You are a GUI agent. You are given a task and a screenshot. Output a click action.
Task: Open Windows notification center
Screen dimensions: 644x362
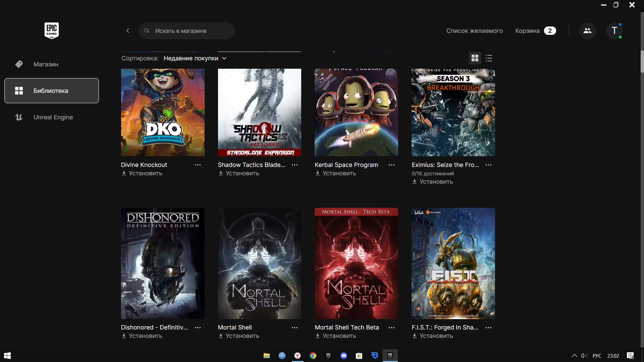630,356
